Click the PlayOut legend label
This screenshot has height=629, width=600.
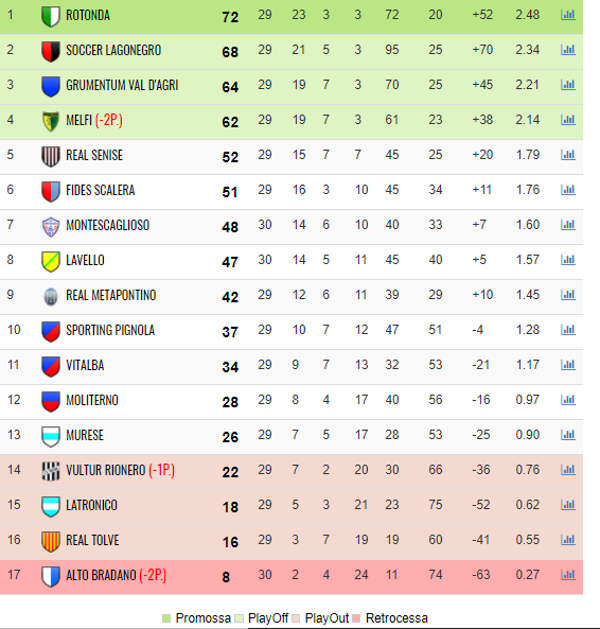point(327,618)
